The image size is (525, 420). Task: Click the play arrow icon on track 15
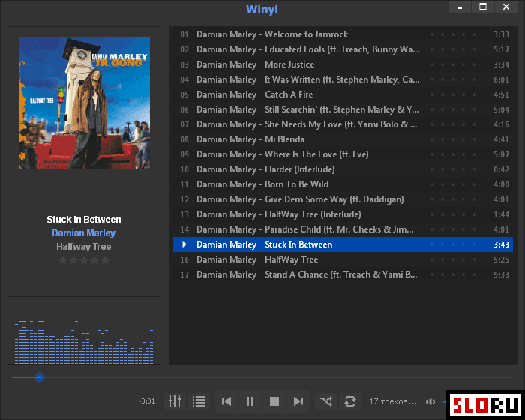click(184, 244)
